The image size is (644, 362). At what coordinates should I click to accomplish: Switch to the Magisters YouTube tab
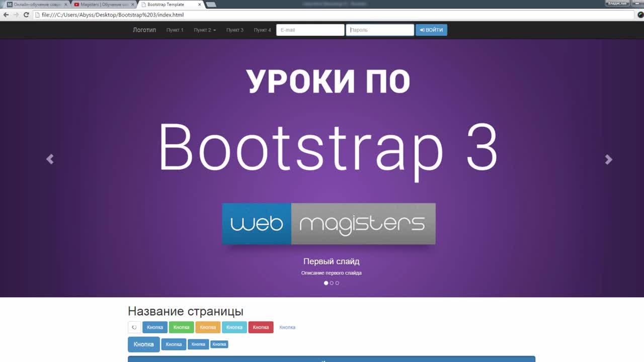coord(104,5)
